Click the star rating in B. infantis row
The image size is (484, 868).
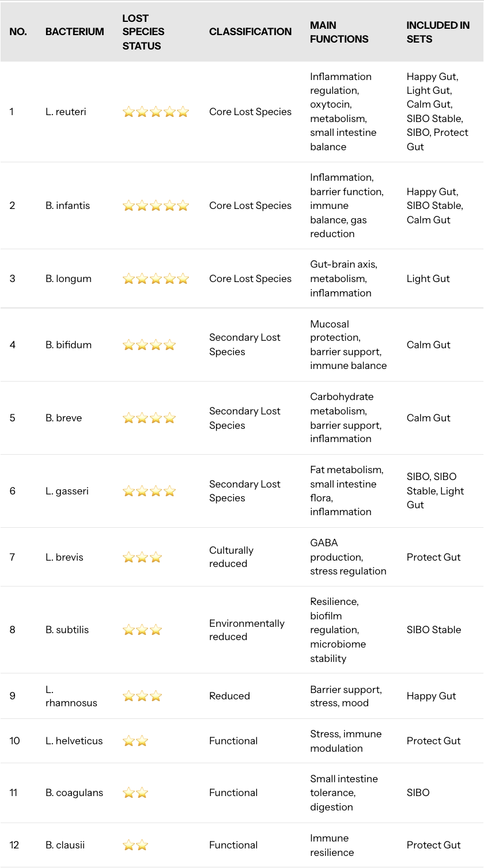tap(156, 205)
